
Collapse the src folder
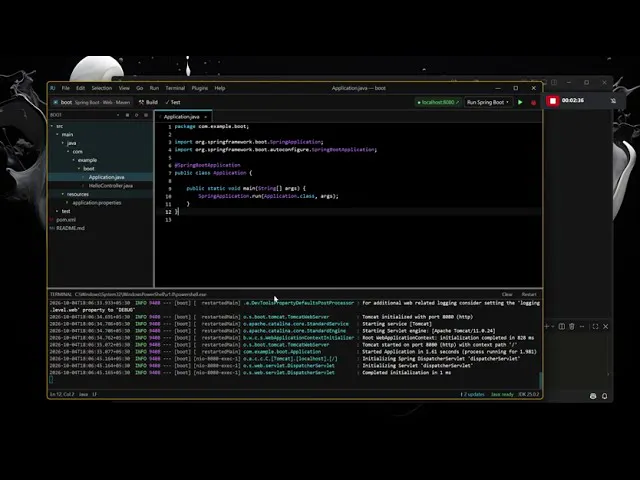(x=52, y=126)
